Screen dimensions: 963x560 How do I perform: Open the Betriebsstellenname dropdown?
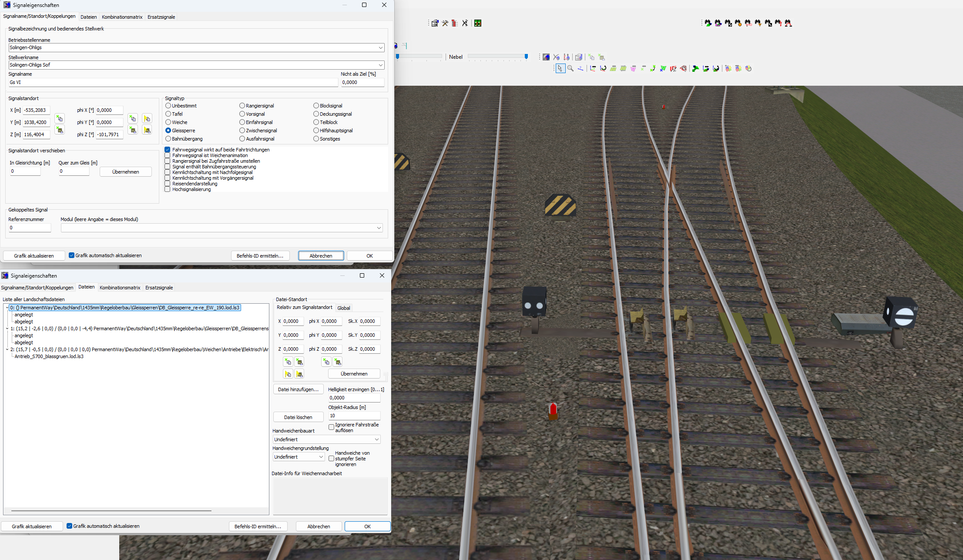pos(380,47)
